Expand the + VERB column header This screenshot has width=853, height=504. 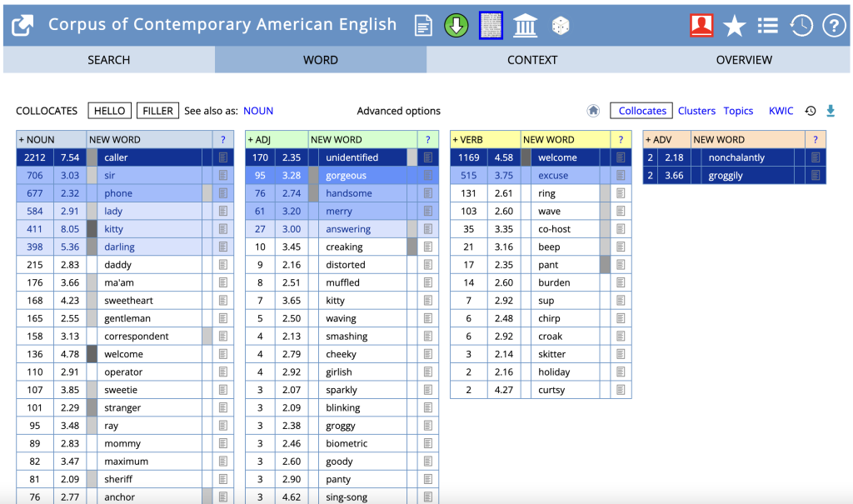tap(468, 139)
